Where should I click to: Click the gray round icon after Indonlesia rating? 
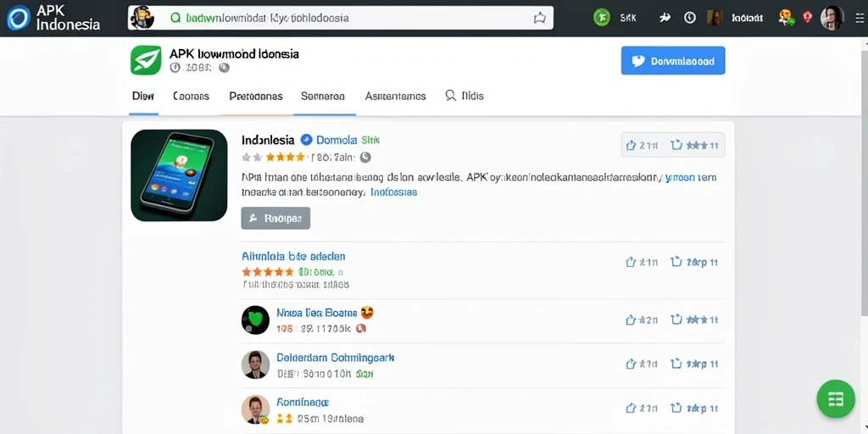[364, 158]
